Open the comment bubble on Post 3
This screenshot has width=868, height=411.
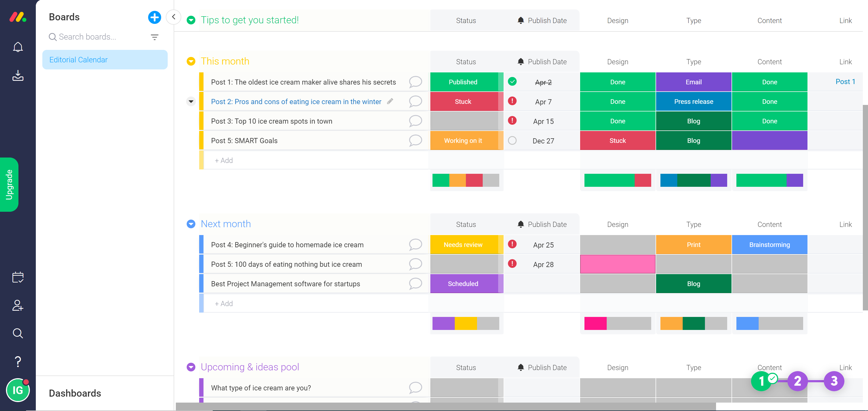click(x=415, y=121)
